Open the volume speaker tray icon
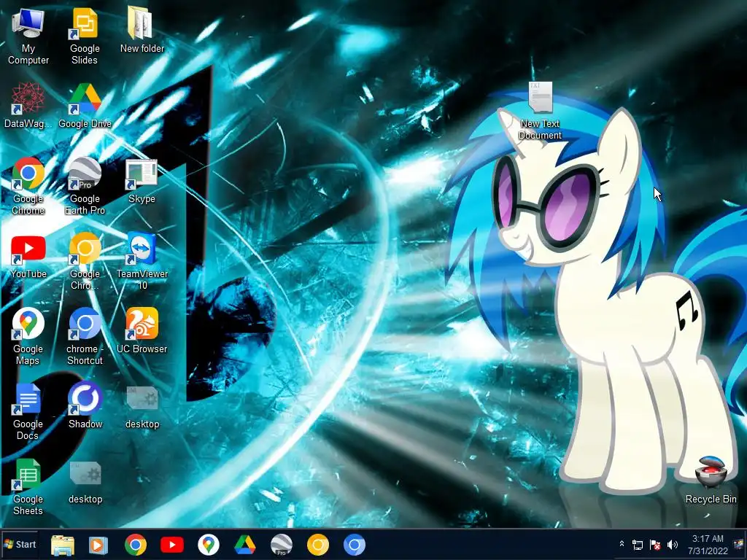This screenshot has height=560, width=747. 672,545
